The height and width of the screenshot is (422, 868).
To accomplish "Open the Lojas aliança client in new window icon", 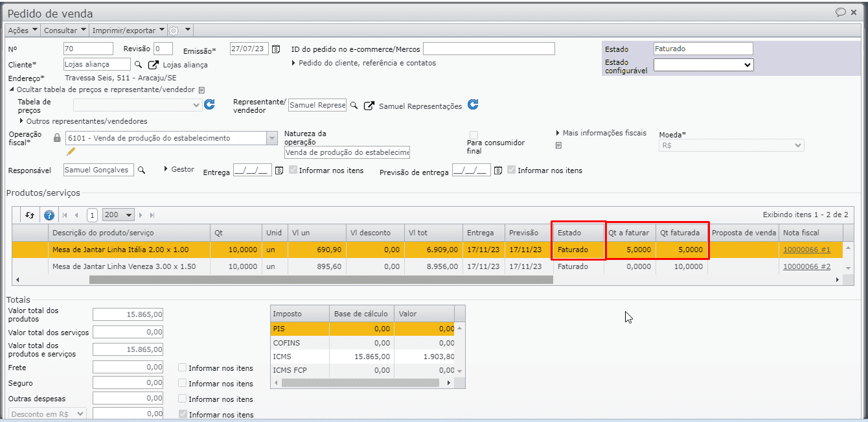I will pyautogui.click(x=154, y=65).
